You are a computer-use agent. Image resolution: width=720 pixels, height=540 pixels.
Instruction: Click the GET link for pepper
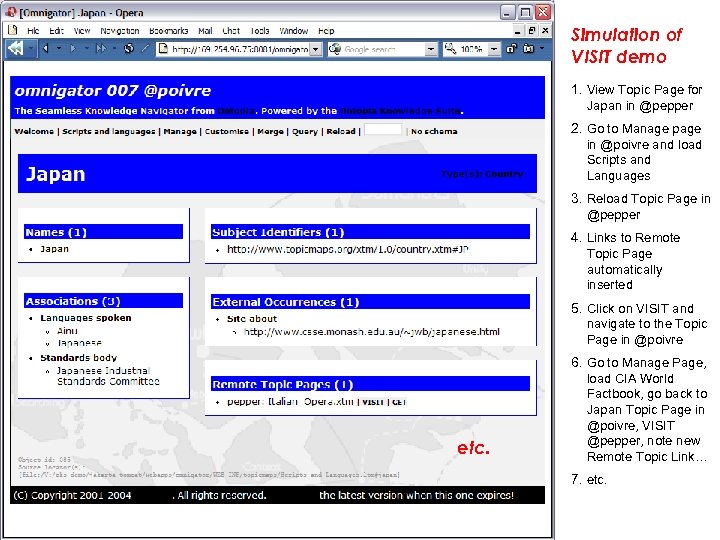point(399,402)
